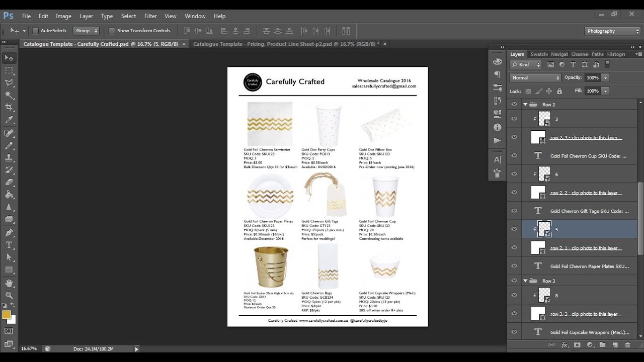Toggle Quick Mask mode icon
The image size is (644, 362).
point(9,331)
